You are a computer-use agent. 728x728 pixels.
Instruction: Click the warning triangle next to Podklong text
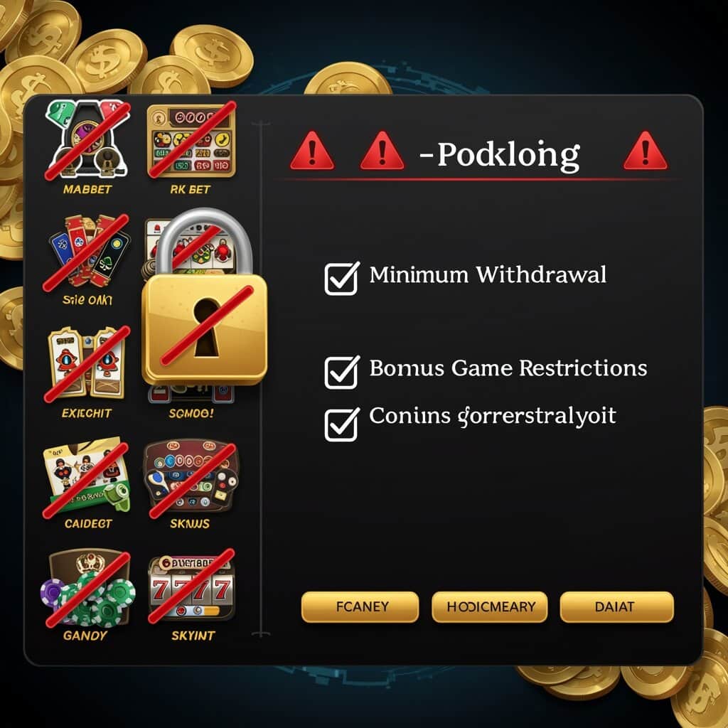(382, 151)
